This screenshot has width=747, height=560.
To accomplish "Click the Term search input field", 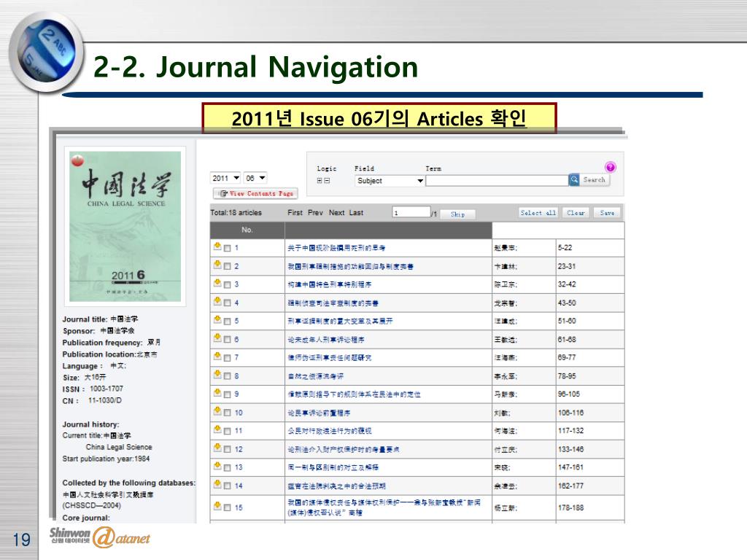I will (496, 180).
